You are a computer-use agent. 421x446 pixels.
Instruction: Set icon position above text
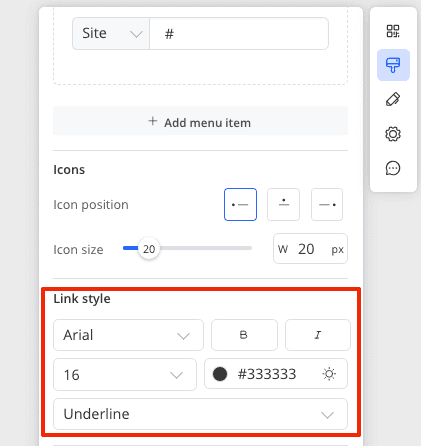283,204
